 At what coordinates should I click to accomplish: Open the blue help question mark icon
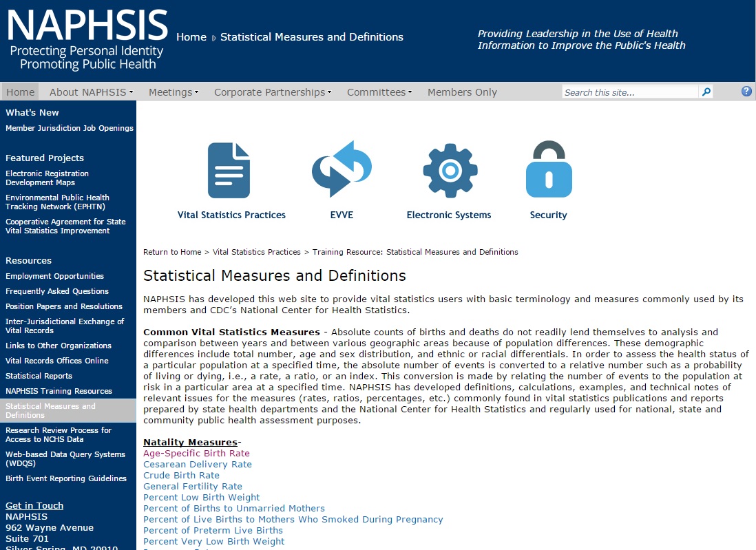tap(746, 92)
